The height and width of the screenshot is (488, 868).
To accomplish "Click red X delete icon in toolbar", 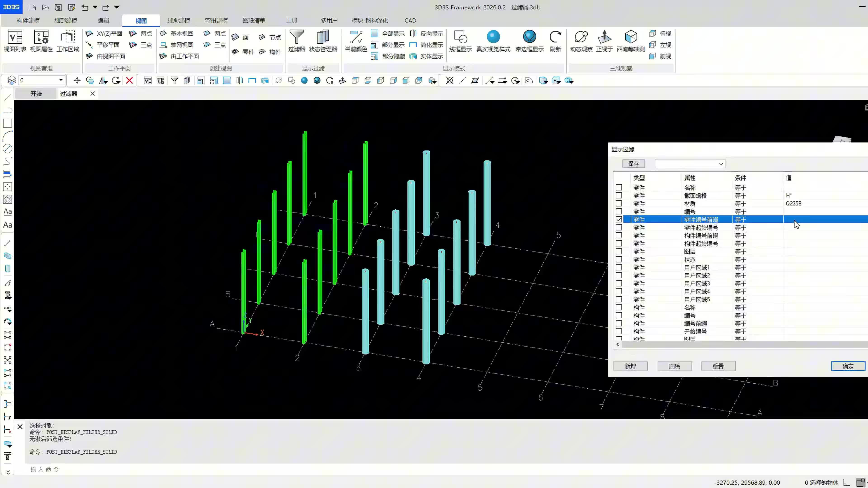I will point(129,80).
